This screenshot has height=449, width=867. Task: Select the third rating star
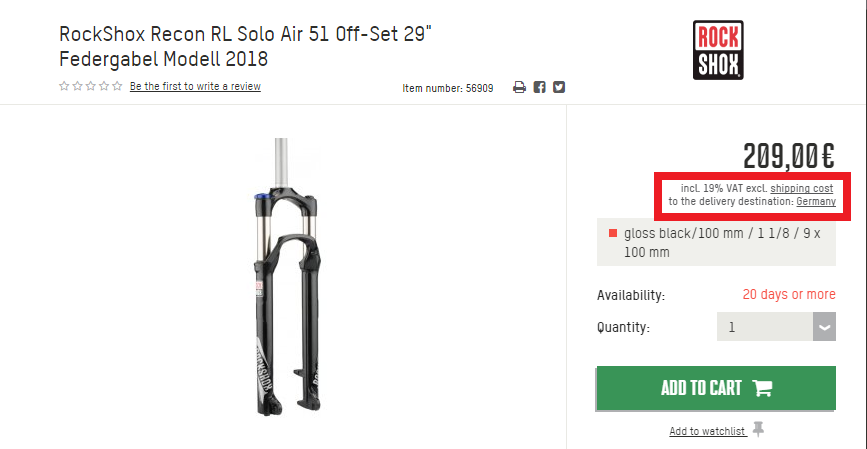coord(91,86)
